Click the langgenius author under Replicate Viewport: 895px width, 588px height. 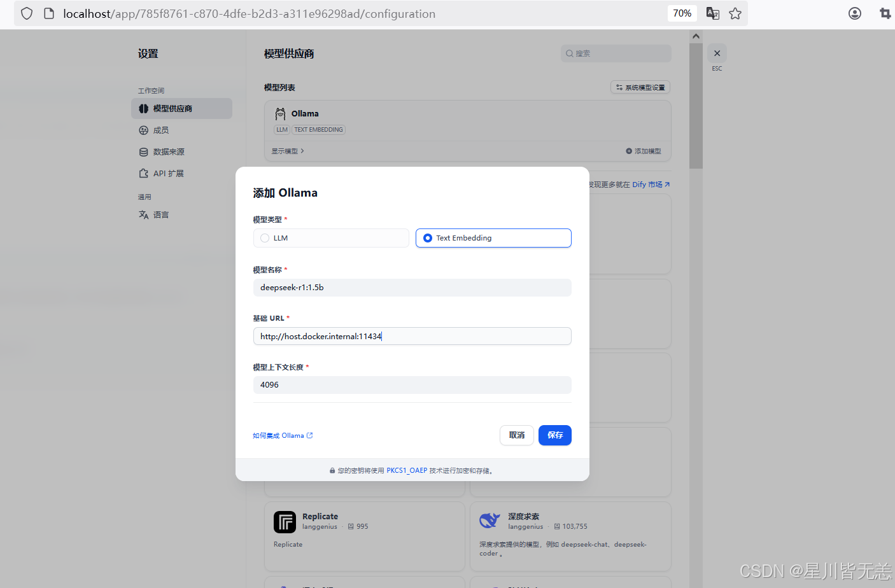pos(320,527)
